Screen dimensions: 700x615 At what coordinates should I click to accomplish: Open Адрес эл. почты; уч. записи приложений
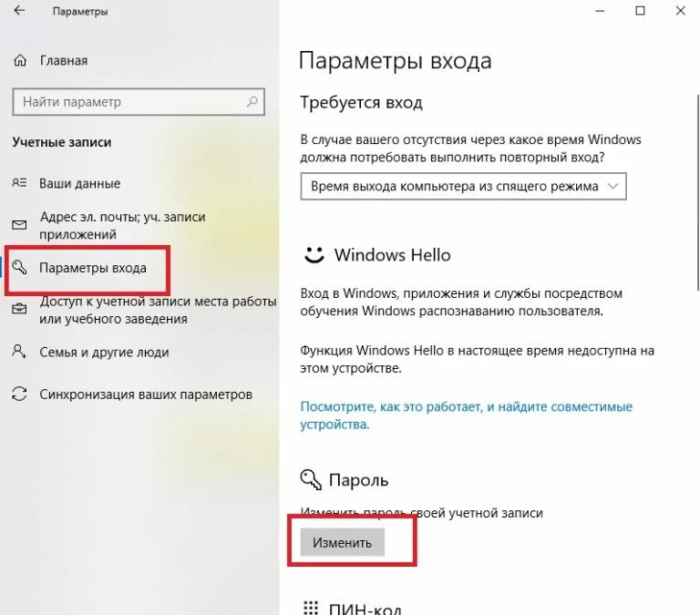coord(122,225)
